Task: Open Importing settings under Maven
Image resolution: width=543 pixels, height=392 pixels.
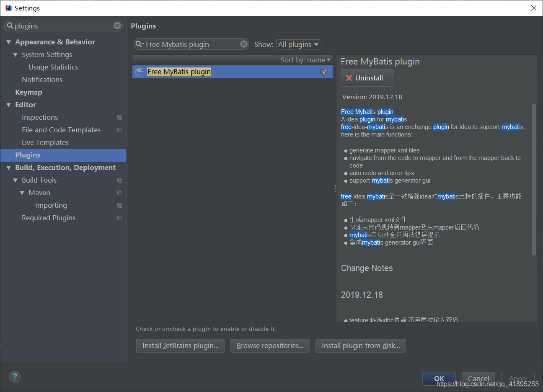Action: 51,205
